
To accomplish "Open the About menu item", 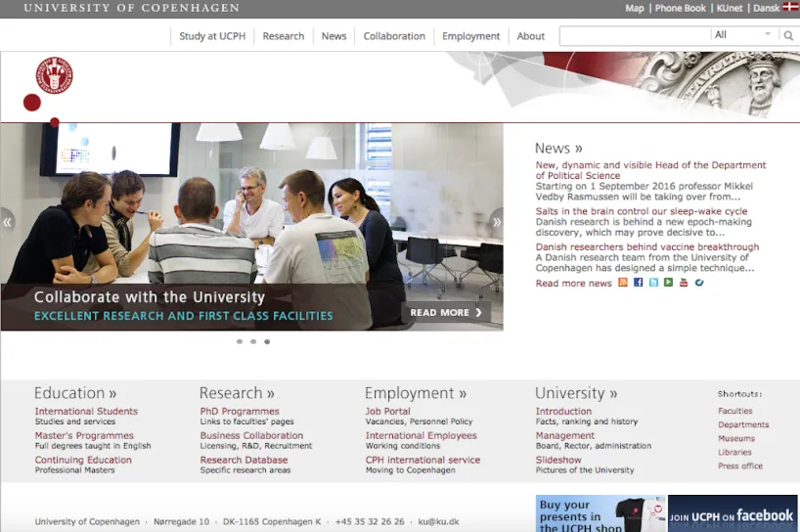I will [x=531, y=36].
